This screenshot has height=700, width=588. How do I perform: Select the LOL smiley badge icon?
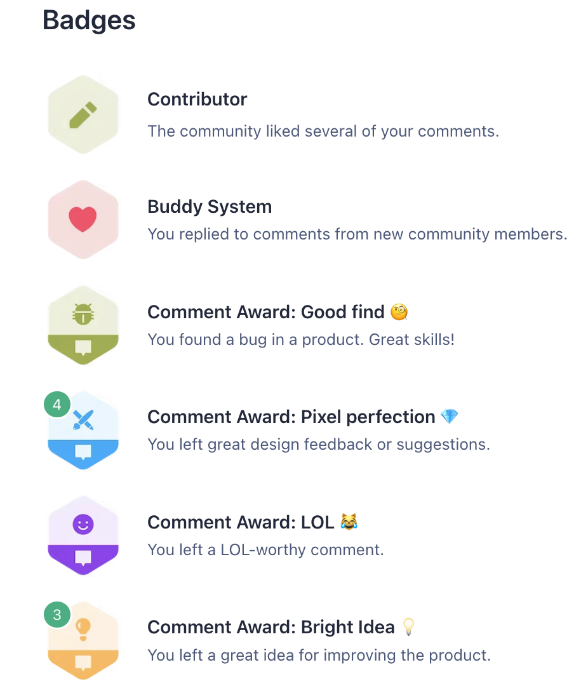click(x=83, y=535)
